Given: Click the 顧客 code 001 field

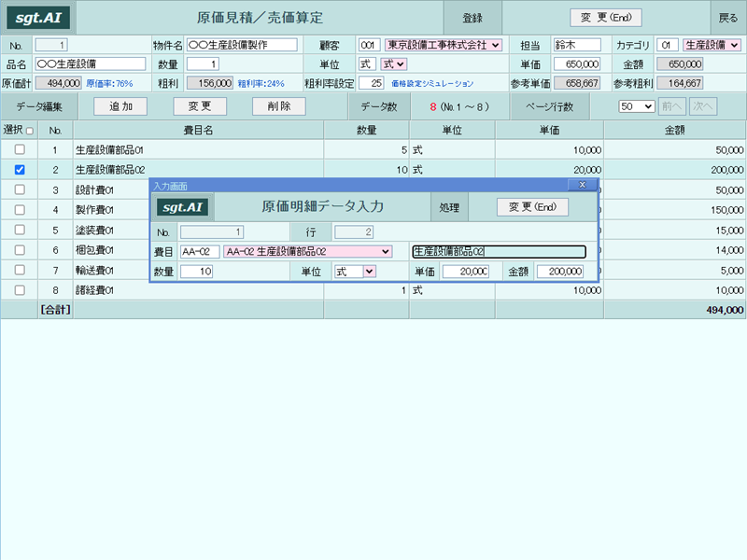Looking at the screenshot, I should pyautogui.click(x=369, y=45).
